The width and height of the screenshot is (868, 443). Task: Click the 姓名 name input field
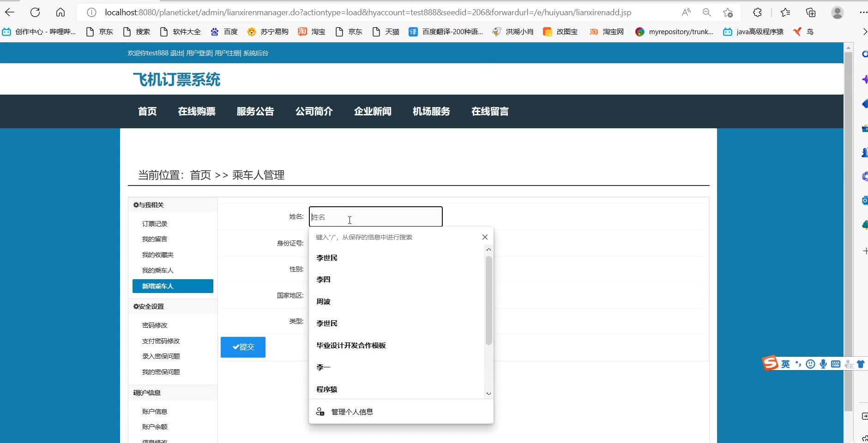tap(375, 217)
